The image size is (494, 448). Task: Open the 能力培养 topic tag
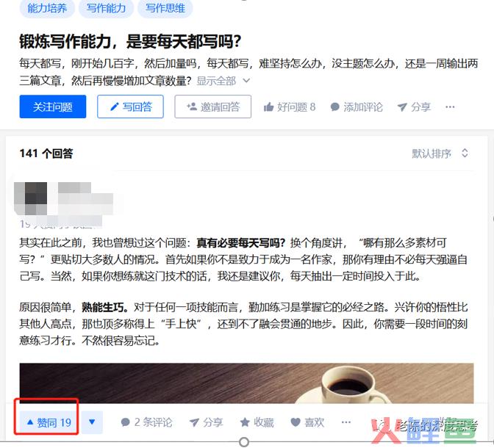[47, 8]
